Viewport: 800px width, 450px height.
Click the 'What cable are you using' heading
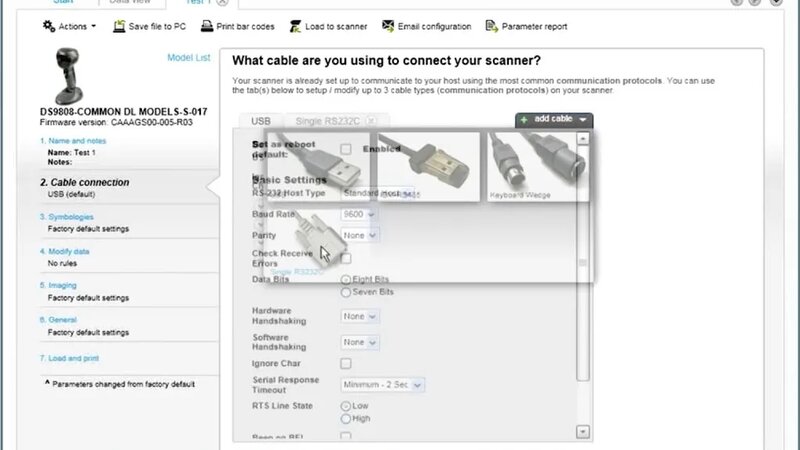pyautogui.click(x=386, y=60)
